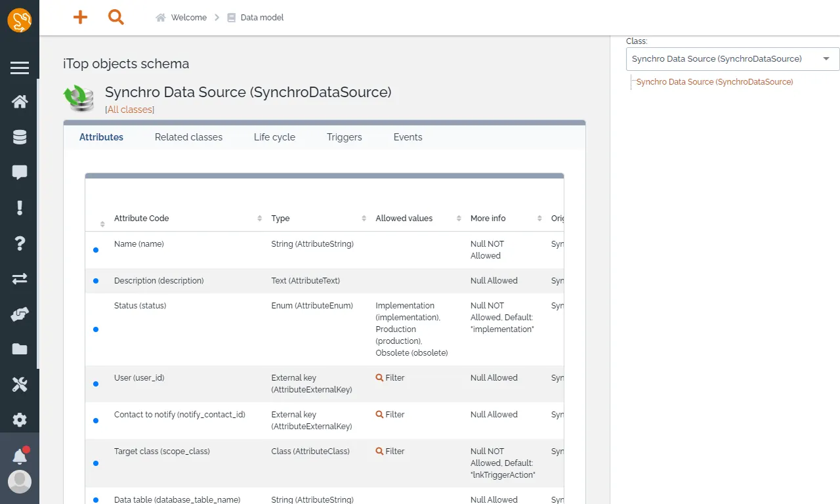The image size is (840, 504).
Task: Switch to the Life cycle tab
Action: click(x=274, y=137)
